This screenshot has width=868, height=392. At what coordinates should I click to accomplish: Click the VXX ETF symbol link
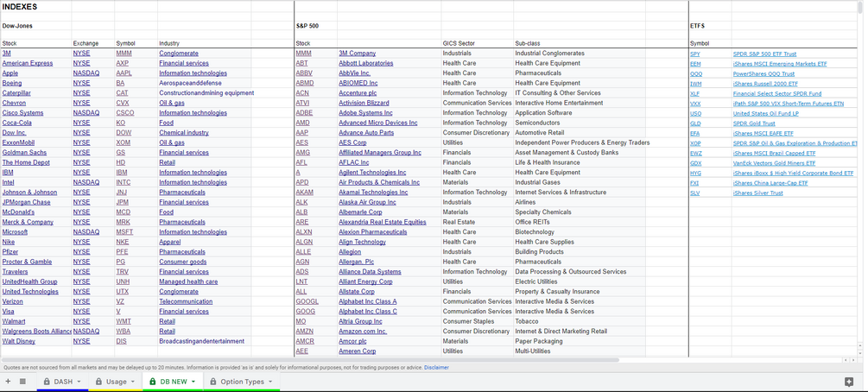pyautogui.click(x=695, y=104)
